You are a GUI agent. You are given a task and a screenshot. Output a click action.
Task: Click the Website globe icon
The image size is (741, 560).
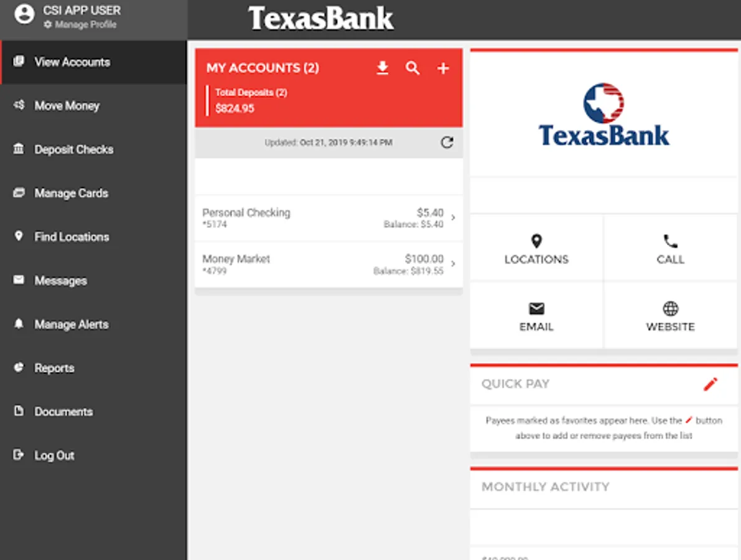tap(670, 309)
